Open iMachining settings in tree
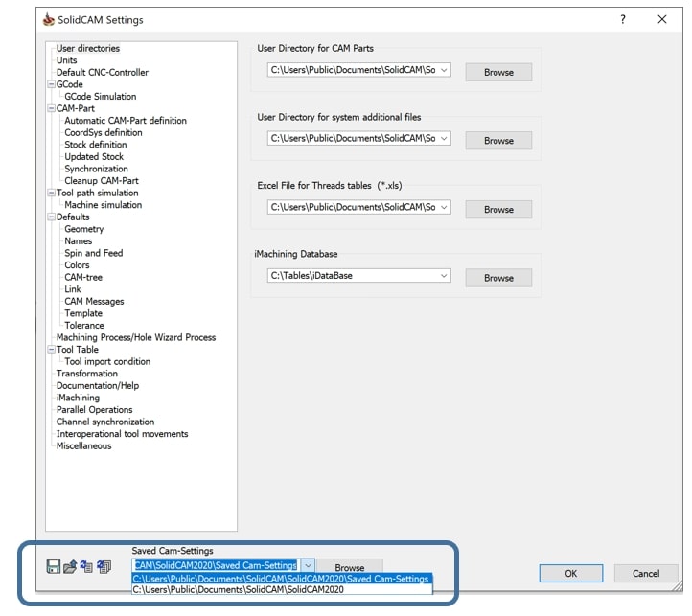 (78, 398)
